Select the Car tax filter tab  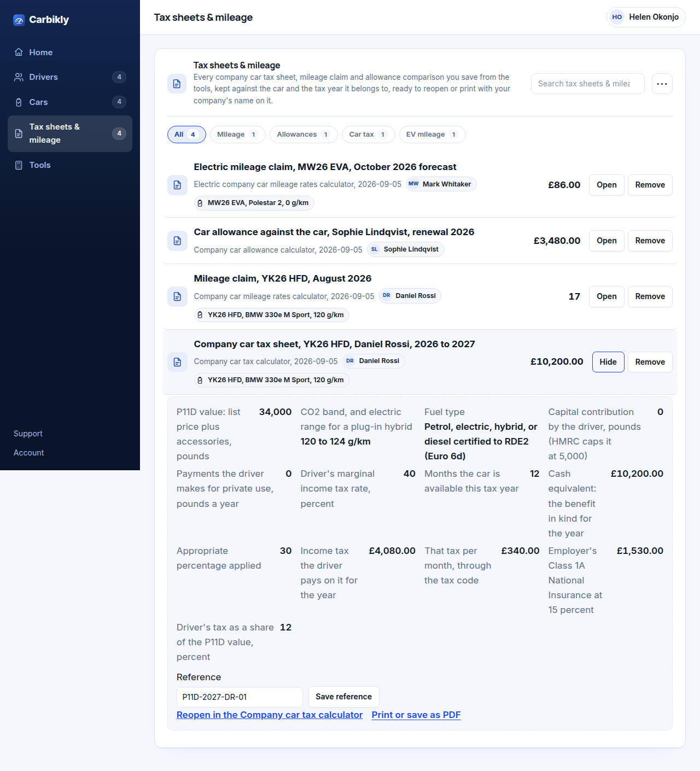(368, 135)
